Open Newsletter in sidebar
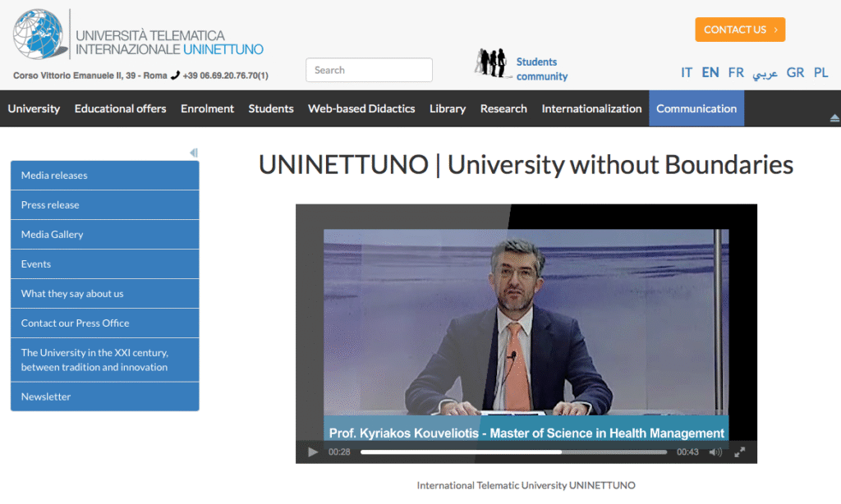The width and height of the screenshot is (841, 504). pyautogui.click(x=104, y=396)
